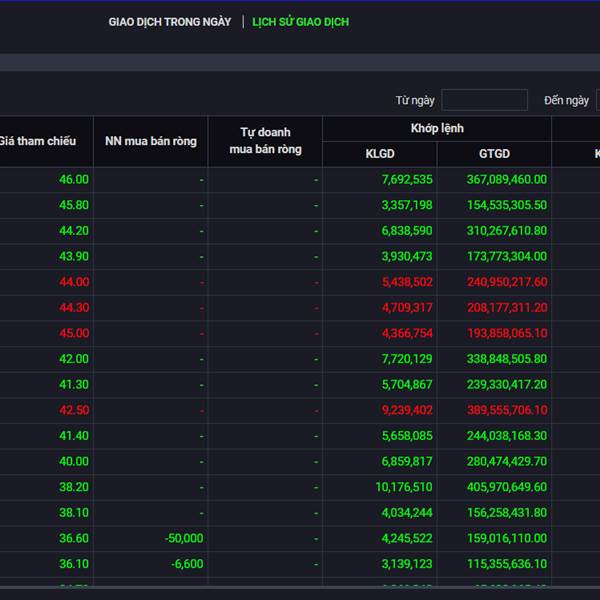Click value cell 173,773,304.00
This screenshot has width=600, height=600.
coord(507,256)
